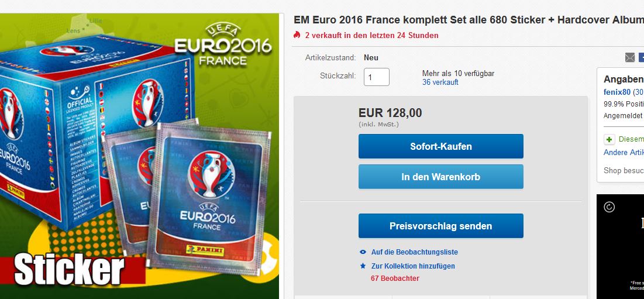Image resolution: width=644 pixels, height=299 pixels.
Task: Click the green plus follow-seller icon
Action: [609, 139]
